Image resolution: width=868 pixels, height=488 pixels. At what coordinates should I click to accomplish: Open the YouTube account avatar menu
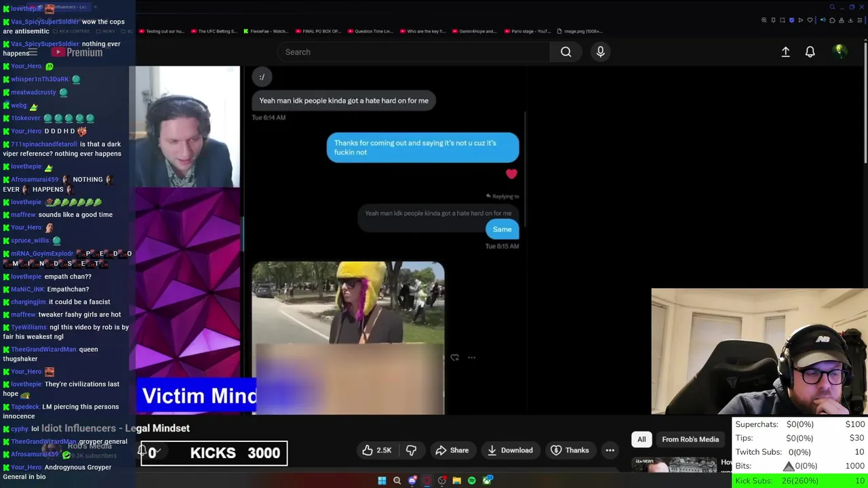point(840,51)
